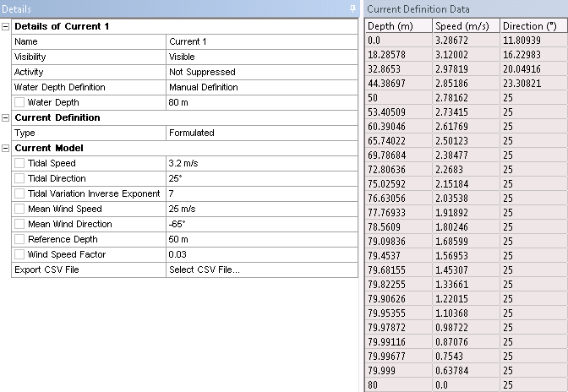The height and width of the screenshot is (392, 568).
Task: Click Select CSV File to export
Action: tap(261, 269)
